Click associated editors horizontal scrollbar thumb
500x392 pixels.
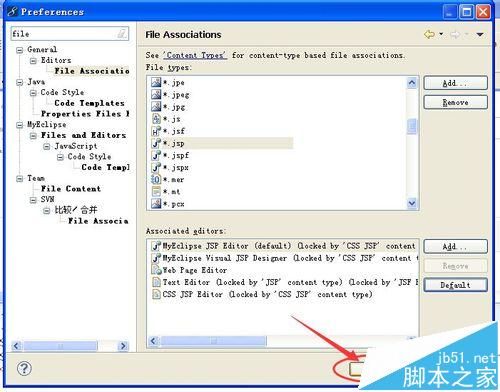click(213, 341)
